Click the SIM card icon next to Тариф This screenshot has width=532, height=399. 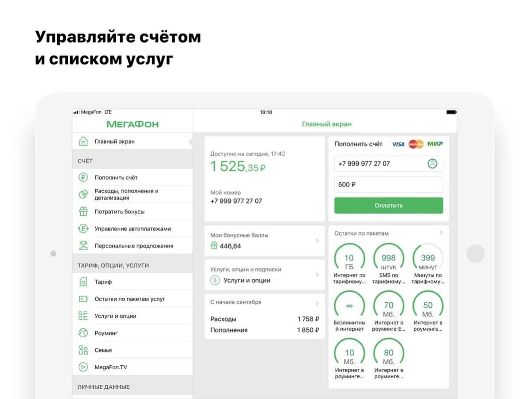[x=83, y=282]
